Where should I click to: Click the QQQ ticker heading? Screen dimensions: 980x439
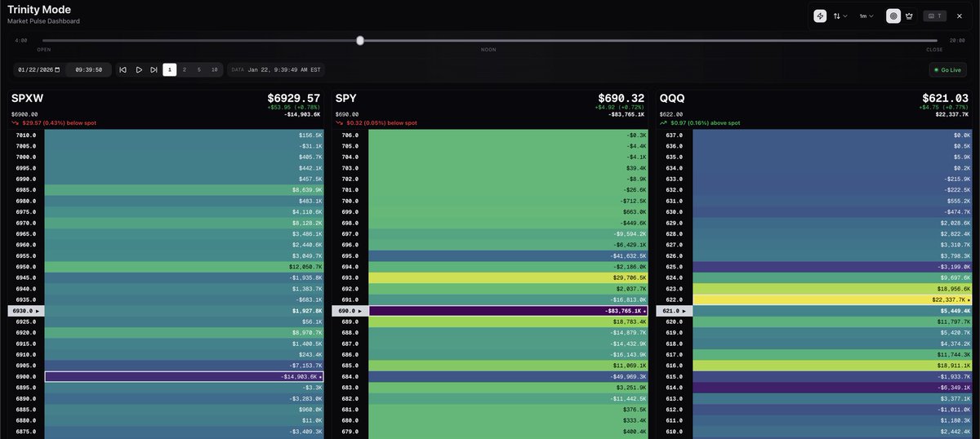[x=671, y=98]
